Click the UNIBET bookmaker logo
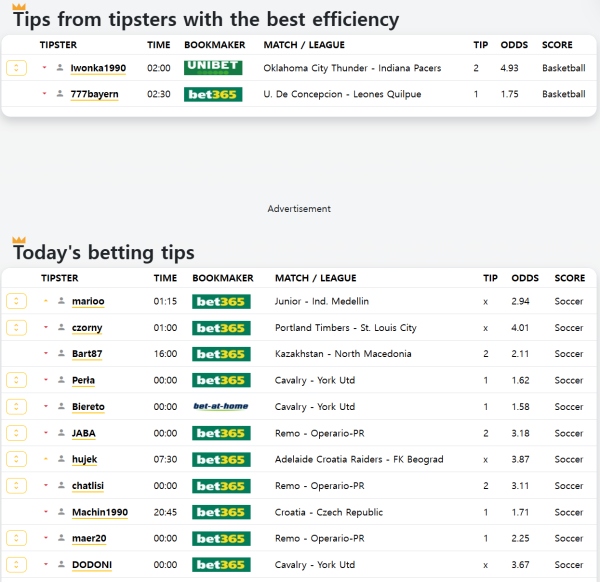 (213, 68)
